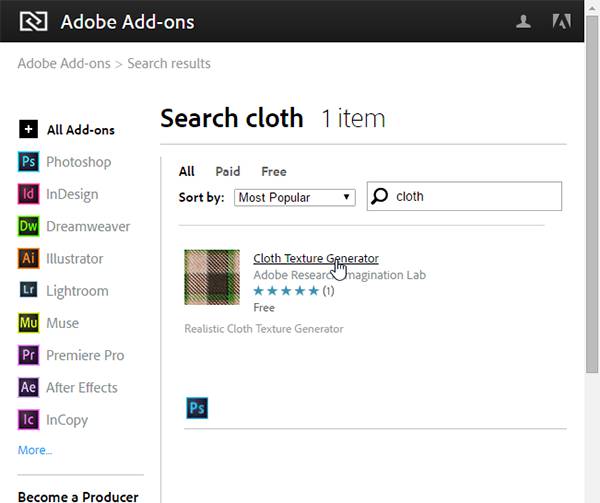The width and height of the screenshot is (600, 503).
Task: Click the Muse Mu icon
Action: [x=28, y=322]
